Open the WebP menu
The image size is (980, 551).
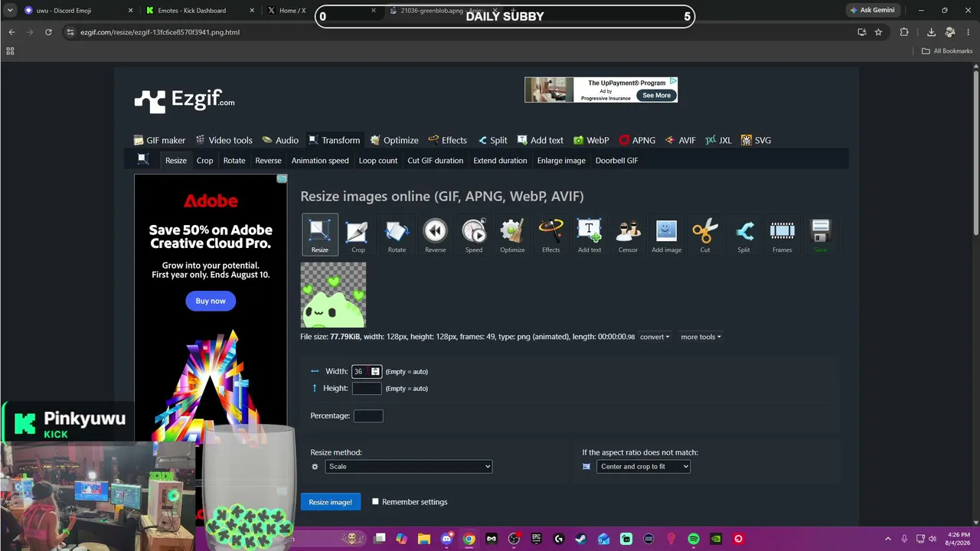coord(591,140)
